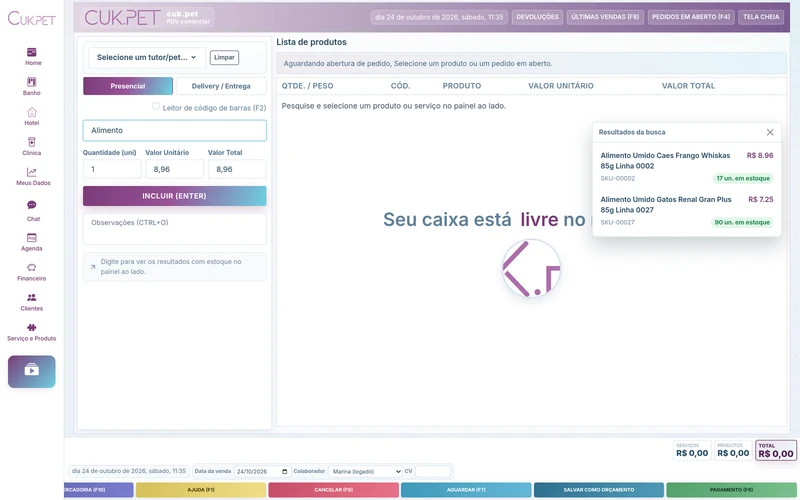The image size is (800, 500).
Task: Click the TELA CHEIA button
Action: [761, 17]
